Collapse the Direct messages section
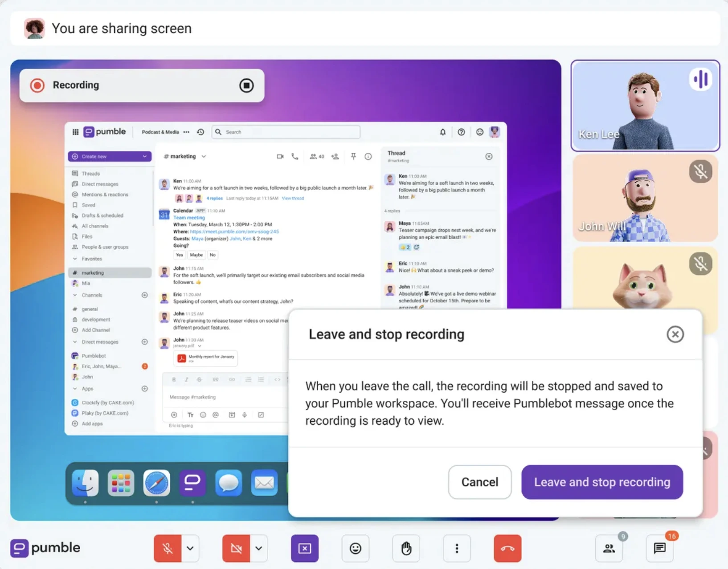The height and width of the screenshot is (569, 728). pos(75,342)
